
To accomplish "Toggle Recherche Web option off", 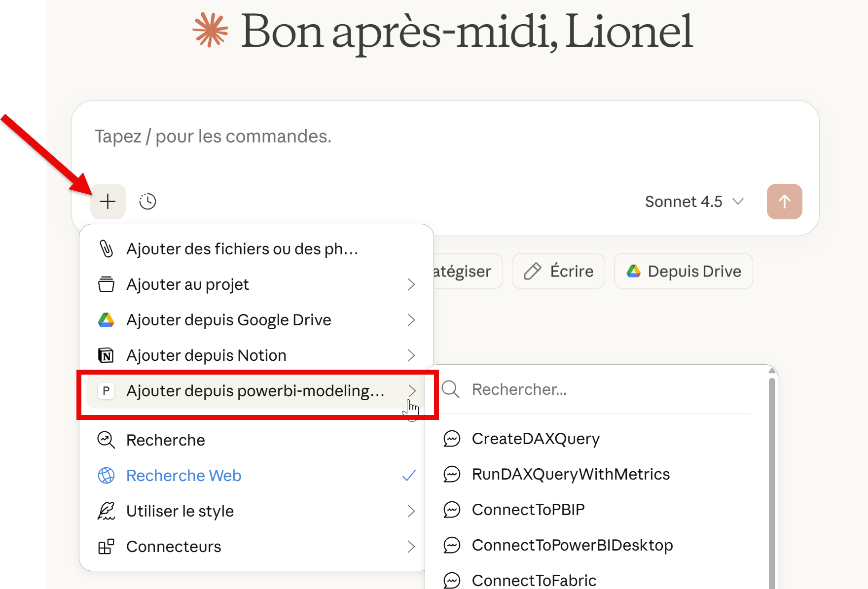I will 183,476.
